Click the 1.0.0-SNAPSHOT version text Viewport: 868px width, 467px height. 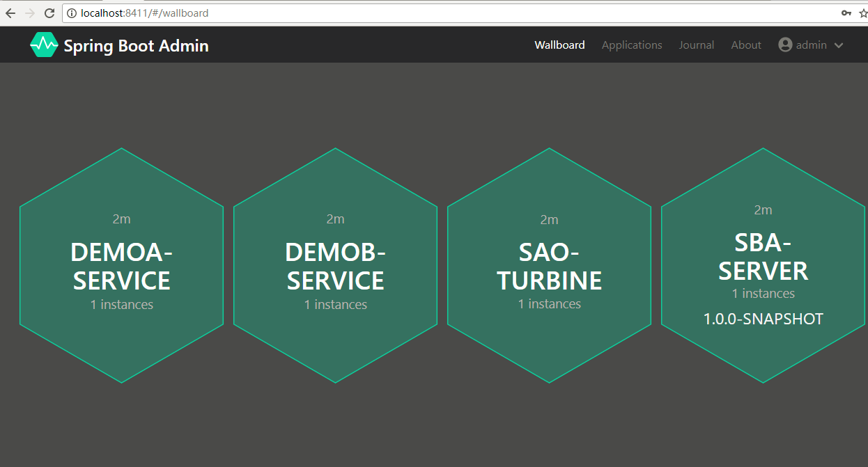coord(764,319)
